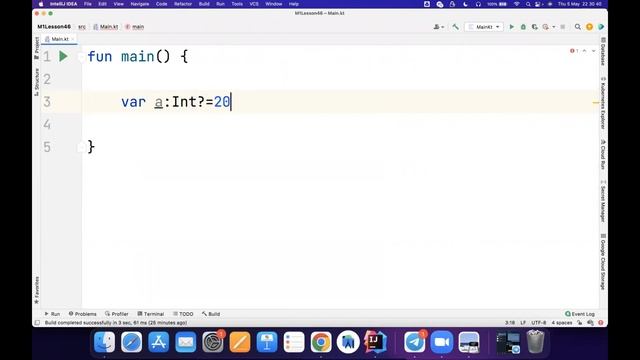This screenshot has width=640, height=360.
Task: Open the TODO tool window tab
Action: click(x=183, y=314)
